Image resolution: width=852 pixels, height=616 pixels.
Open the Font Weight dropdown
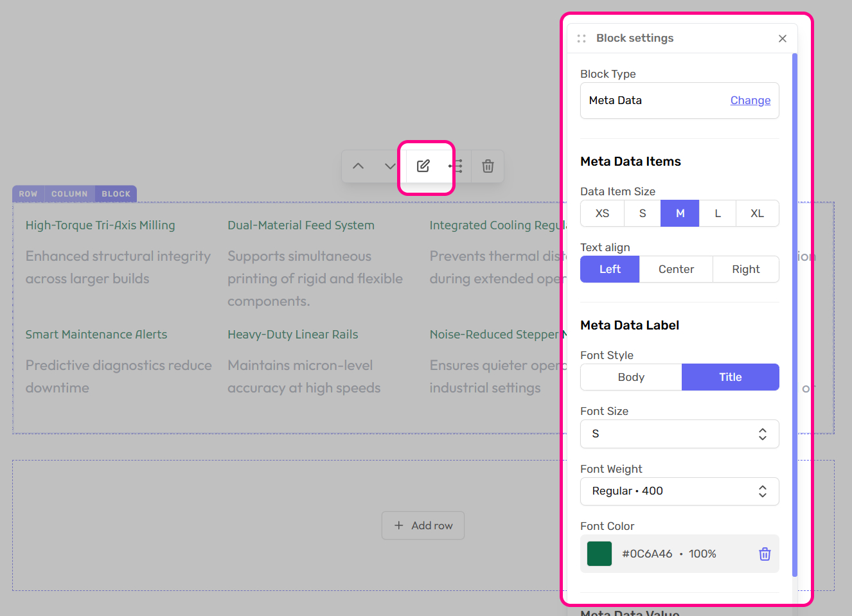point(679,491)
